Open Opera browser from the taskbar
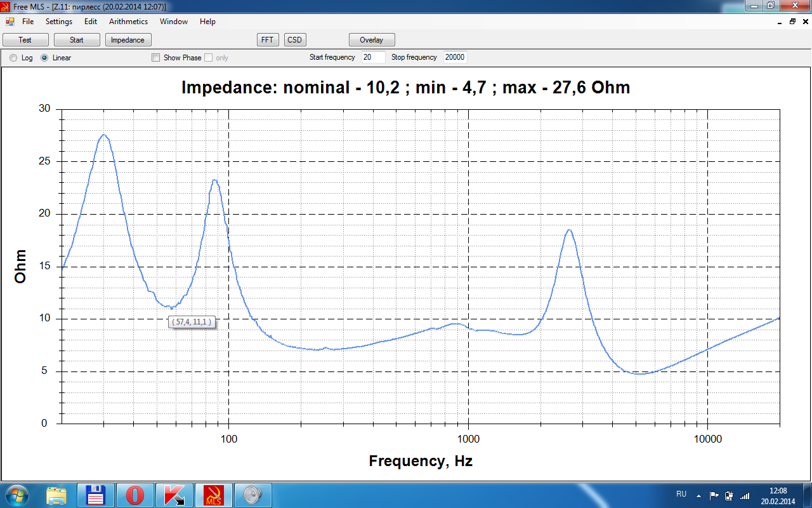 point(135,495)
